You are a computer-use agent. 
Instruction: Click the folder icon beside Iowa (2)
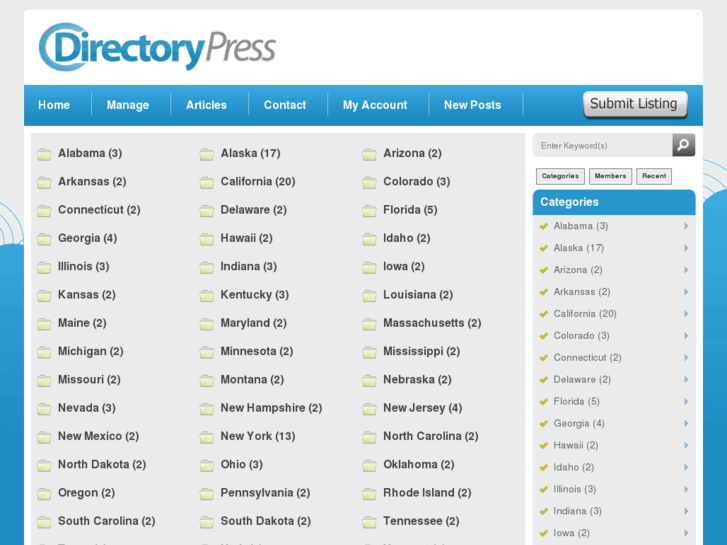370,267
